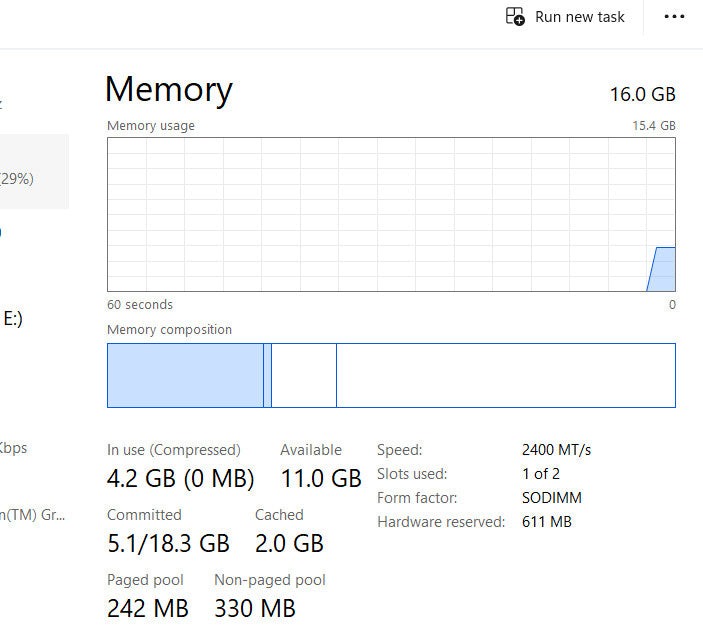The height and width of the screenshot is (642, 703).
Task: Click inside the Memory usage graph
Action: [x=390, y=214]
